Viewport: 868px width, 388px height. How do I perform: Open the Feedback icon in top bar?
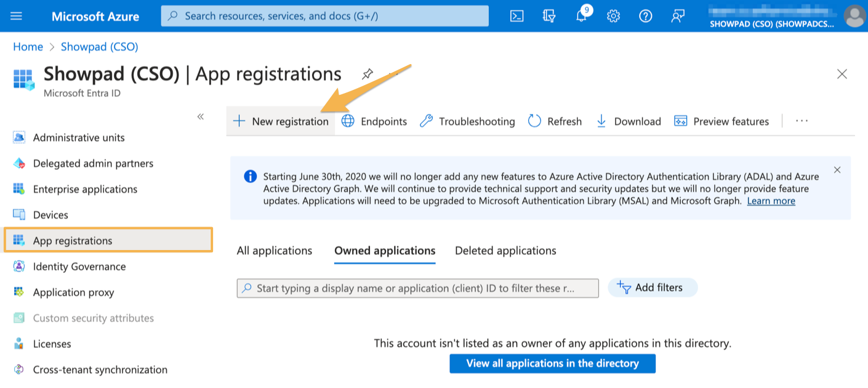click(x=678, y=16)
